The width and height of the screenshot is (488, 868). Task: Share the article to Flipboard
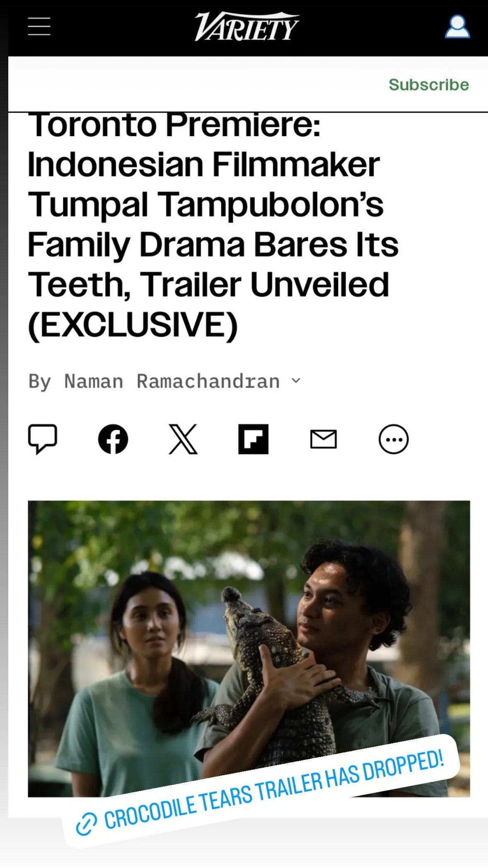point(253,439)
